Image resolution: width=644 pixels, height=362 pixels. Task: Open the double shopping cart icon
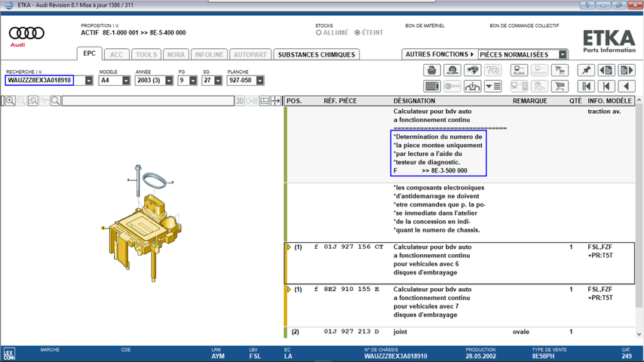tap(560, 70)
